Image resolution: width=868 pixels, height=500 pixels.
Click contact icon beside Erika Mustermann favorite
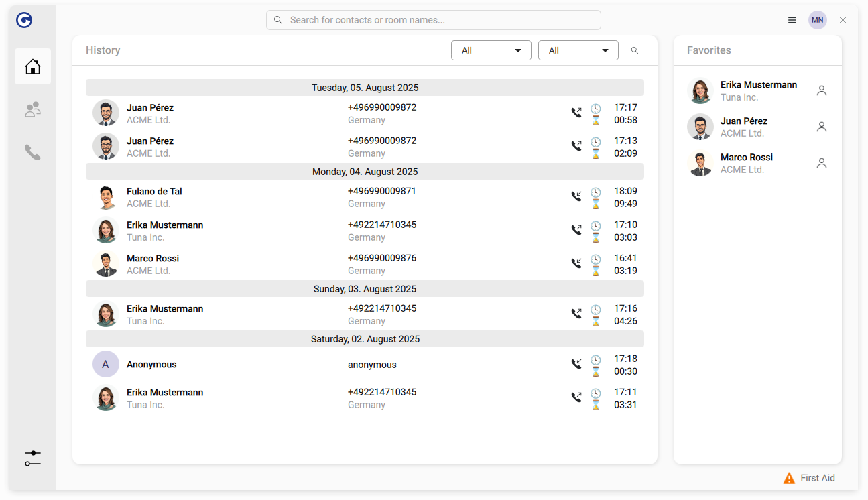822,91
